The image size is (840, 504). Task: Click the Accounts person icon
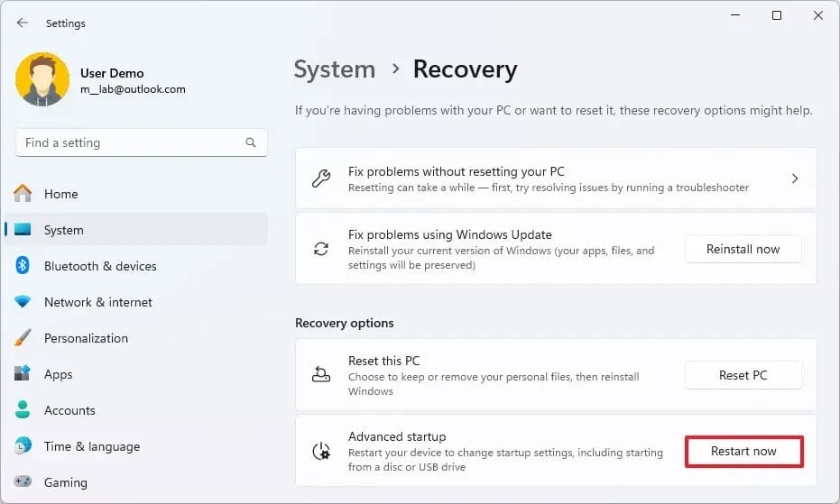click(23, 409)
